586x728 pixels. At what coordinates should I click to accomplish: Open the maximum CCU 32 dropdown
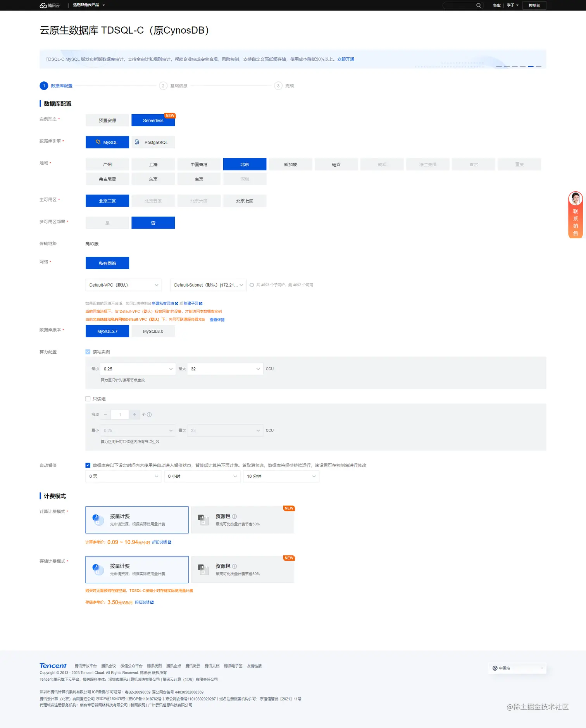(x=225, y=369)
